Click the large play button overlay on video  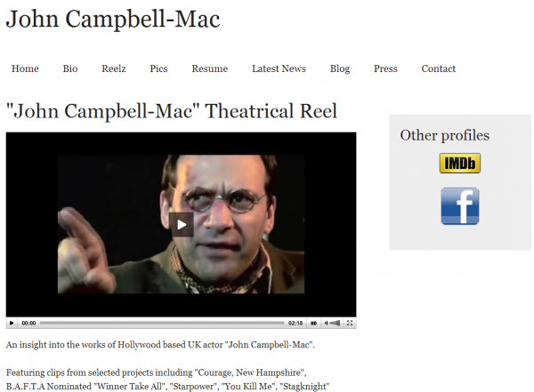point(182,225)
